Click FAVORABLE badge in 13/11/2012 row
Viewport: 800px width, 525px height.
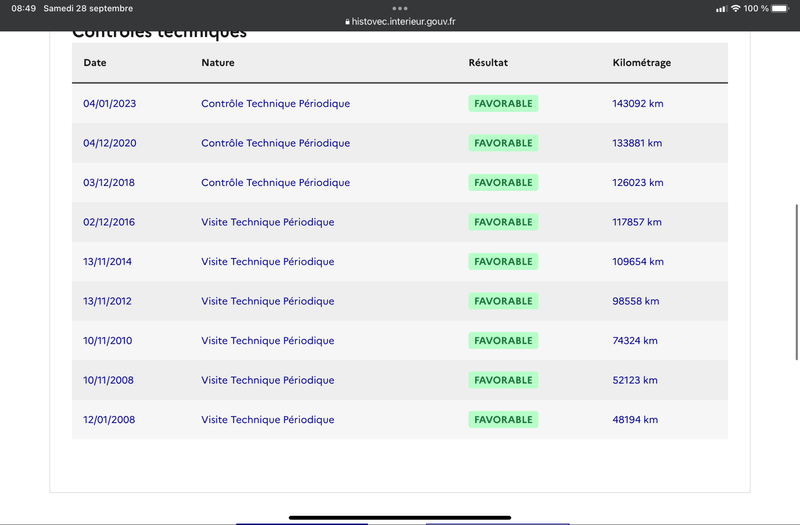(503, 301)
